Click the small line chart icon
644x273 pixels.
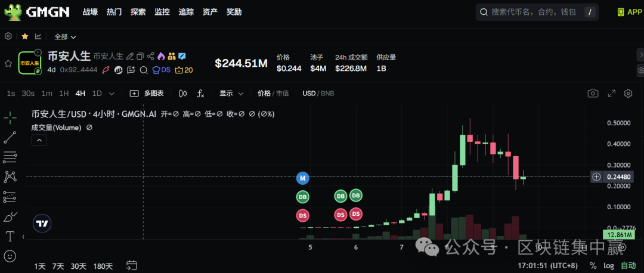point(38,36)
